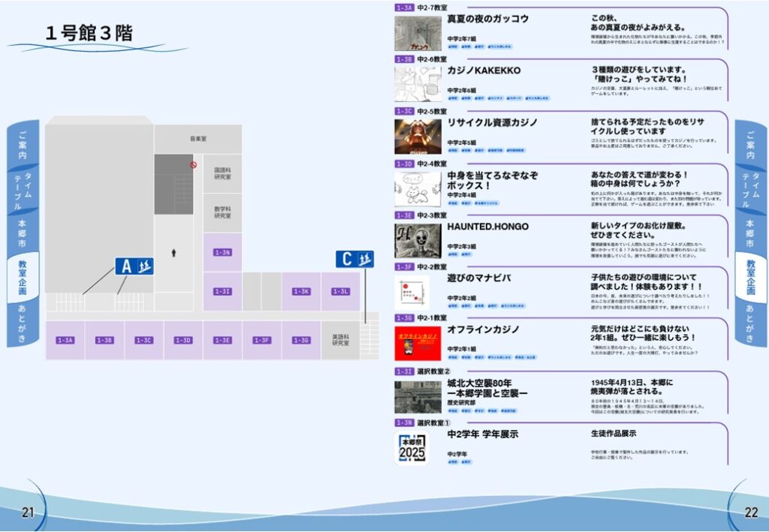Select room 1-3L on the floor map
Screen dimensions: 769x532
(340, 291)
